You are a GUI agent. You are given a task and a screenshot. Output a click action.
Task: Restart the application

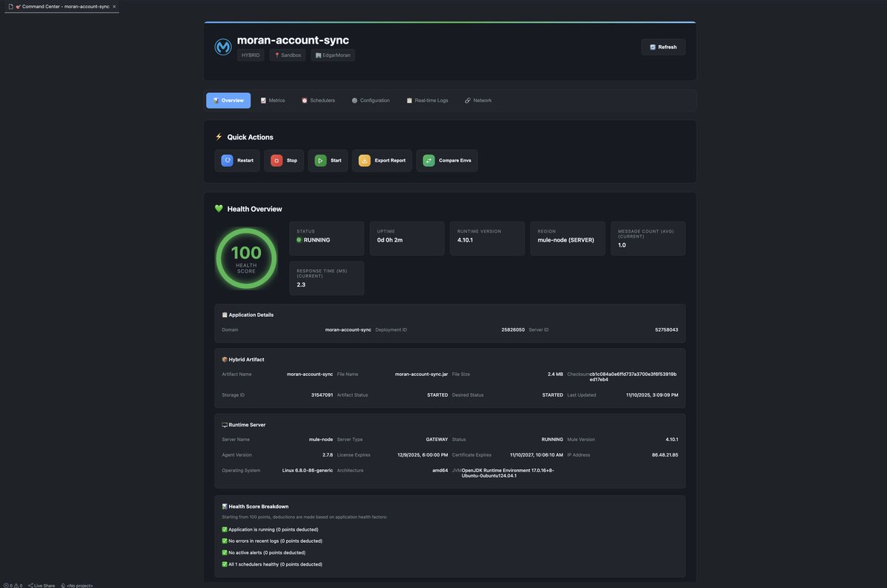(x=237, y=160)
